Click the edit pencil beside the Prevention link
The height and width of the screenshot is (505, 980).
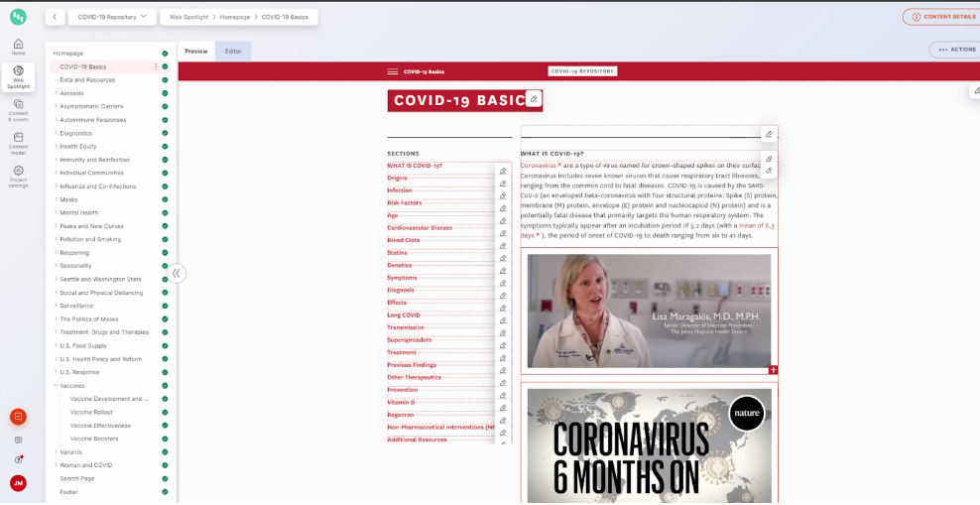(503, 395)
